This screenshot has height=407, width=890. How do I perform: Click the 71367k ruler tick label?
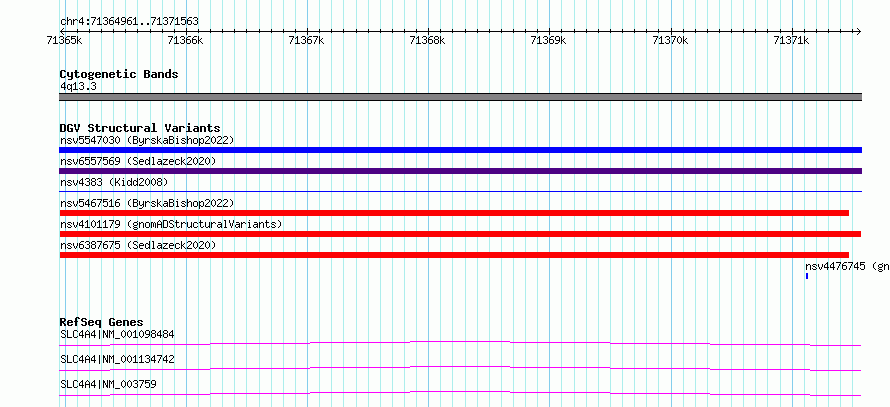(x=307, y=41)
